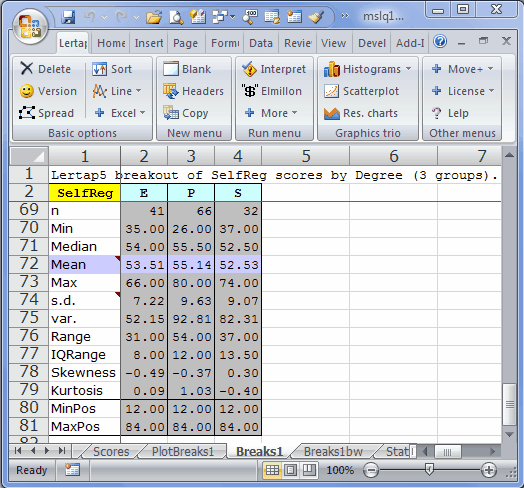Go to the first sheet tab arrow
This screenshot has height=488, width=524.
tap(18, 451)
